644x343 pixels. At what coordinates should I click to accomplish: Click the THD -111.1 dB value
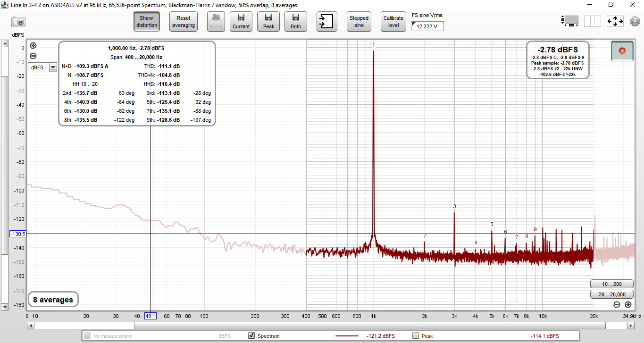[x=168, y=66]
